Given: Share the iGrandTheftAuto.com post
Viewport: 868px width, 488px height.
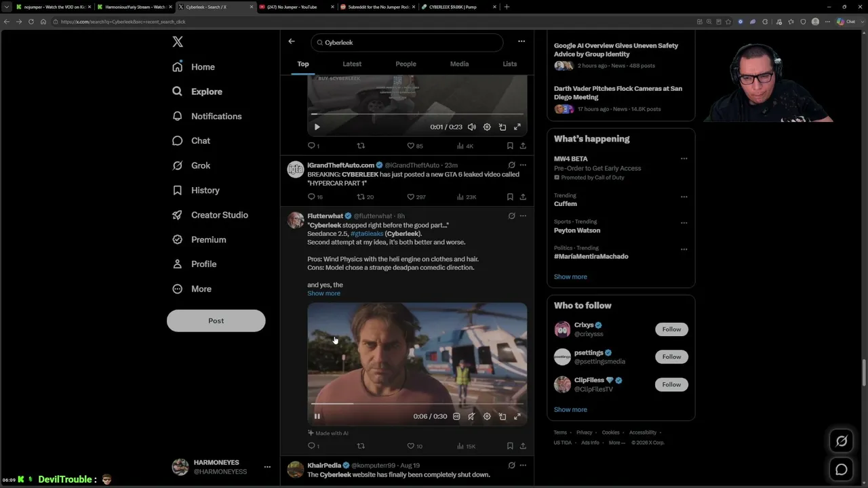Looking at the screenshot, I should coord(523,197).
